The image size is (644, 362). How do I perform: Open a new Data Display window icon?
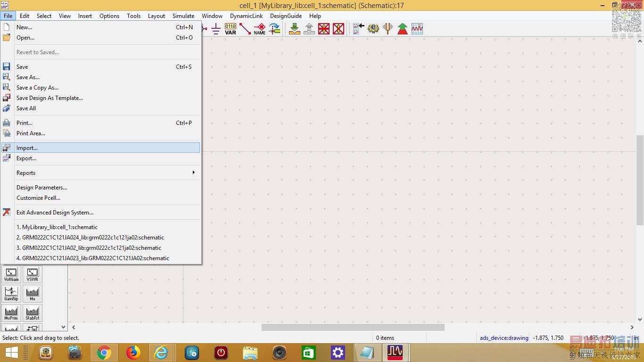click(417, 29)
